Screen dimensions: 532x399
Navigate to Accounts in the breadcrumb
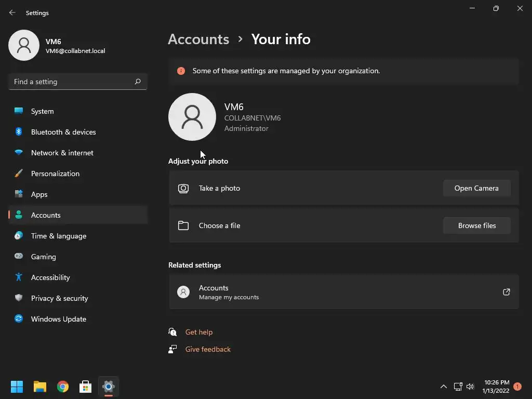198,39
